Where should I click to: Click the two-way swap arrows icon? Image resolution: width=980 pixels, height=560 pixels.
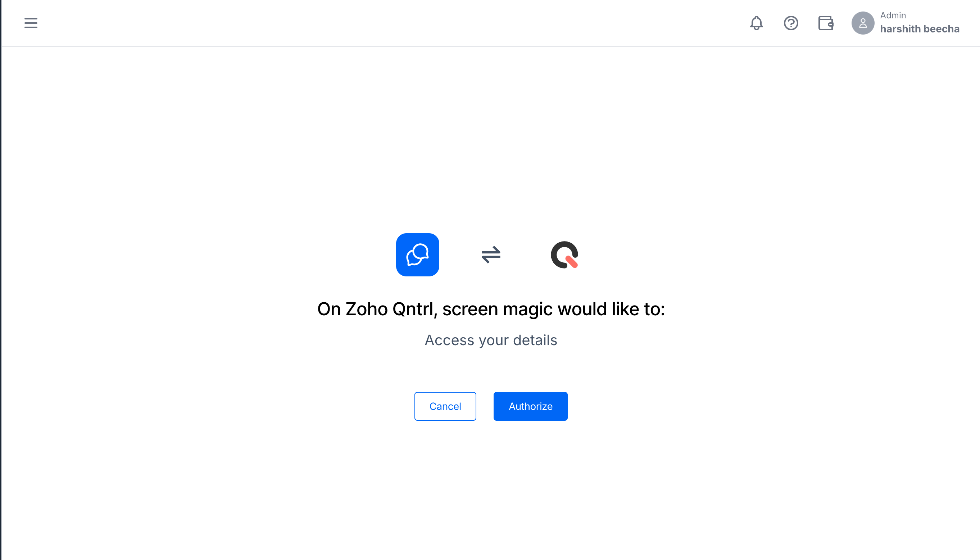coord(491,254)
